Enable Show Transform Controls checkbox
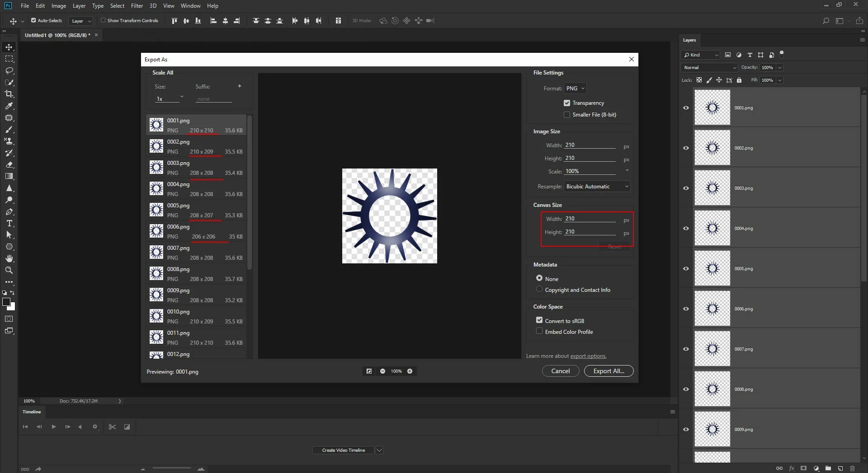 pos(103,20)
